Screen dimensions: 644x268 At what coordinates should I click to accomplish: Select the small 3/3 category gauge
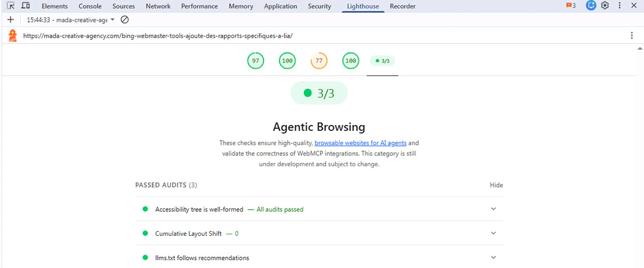click(x=383, y=61)
